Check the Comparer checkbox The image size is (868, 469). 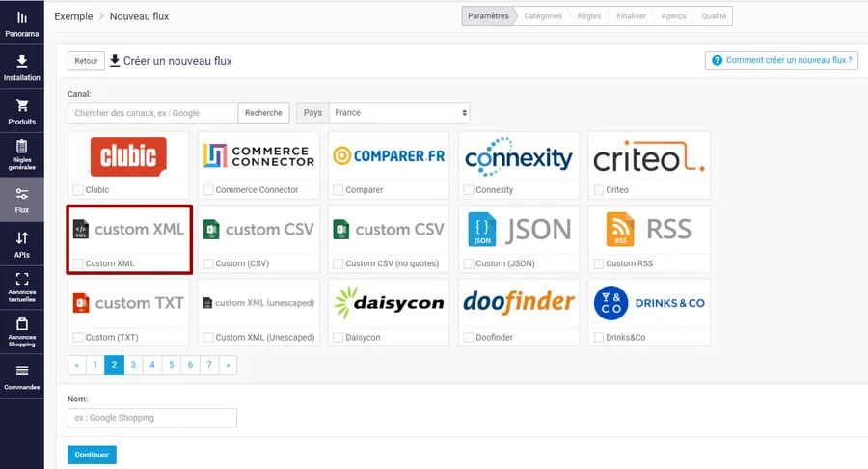coord(339,190)
